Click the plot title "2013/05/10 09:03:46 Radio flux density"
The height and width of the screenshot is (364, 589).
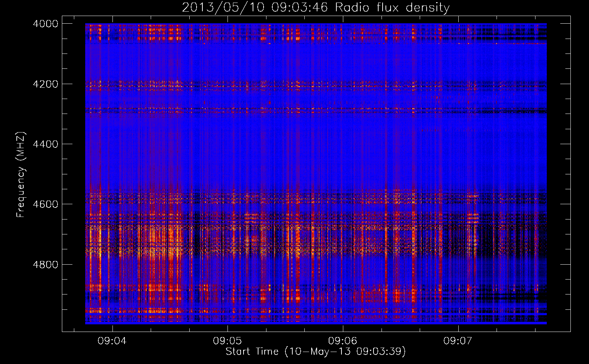(316, 7)
